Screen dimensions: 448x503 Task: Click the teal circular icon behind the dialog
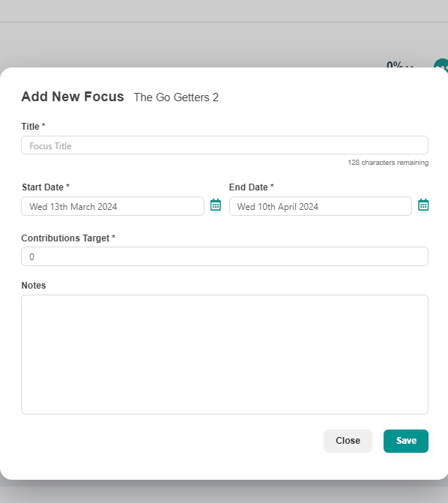click(441, 63)
